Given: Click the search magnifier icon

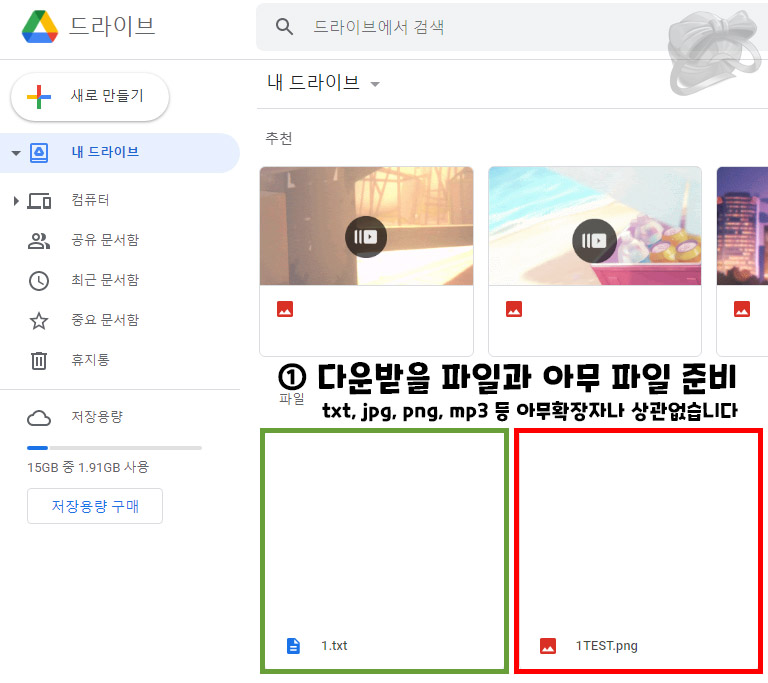Looking at the screenshot, I should tap(284, 26).
